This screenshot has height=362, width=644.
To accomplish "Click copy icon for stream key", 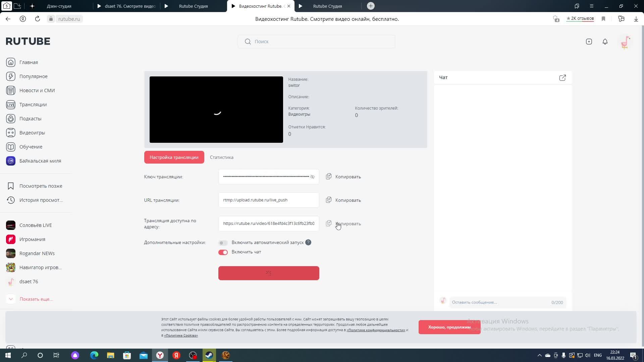I will click(x=329, y=176).
